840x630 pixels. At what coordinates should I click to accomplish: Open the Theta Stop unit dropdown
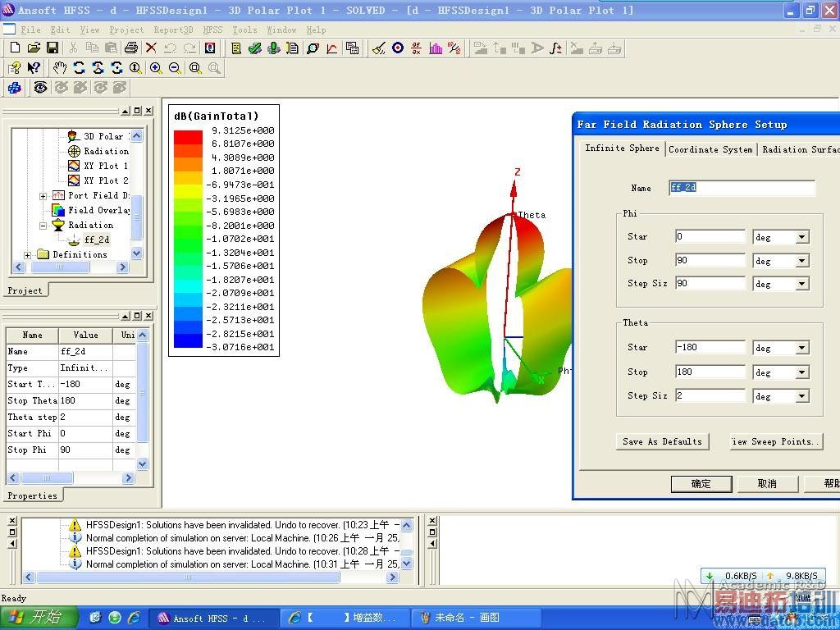point(801,372)
